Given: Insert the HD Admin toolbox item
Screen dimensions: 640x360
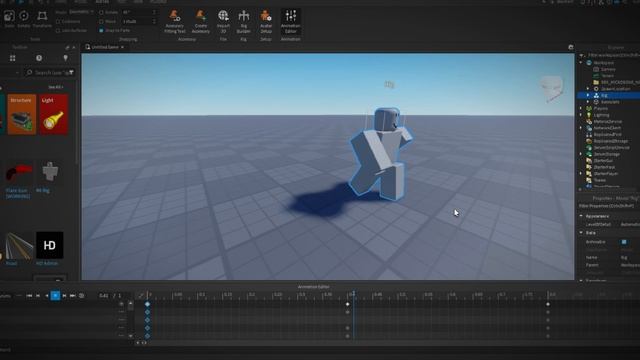Looking at the screenshot, I should tap(50, 248).
